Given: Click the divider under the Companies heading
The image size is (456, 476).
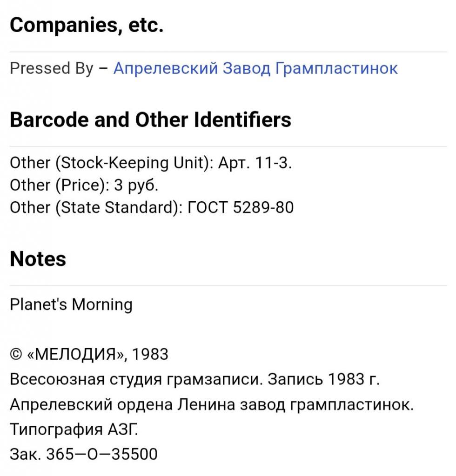Looking at the screenshot, I should 228,52.
